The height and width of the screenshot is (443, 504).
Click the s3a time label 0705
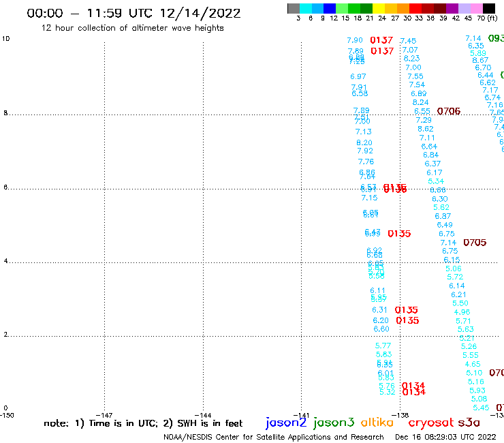click(x=475, y=243)
